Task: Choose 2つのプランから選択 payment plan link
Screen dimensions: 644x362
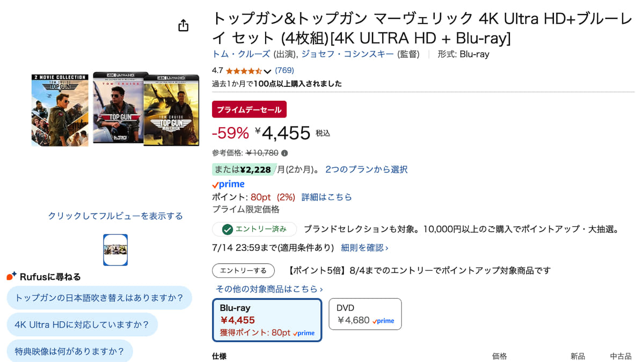Action: tap(366, 169)
